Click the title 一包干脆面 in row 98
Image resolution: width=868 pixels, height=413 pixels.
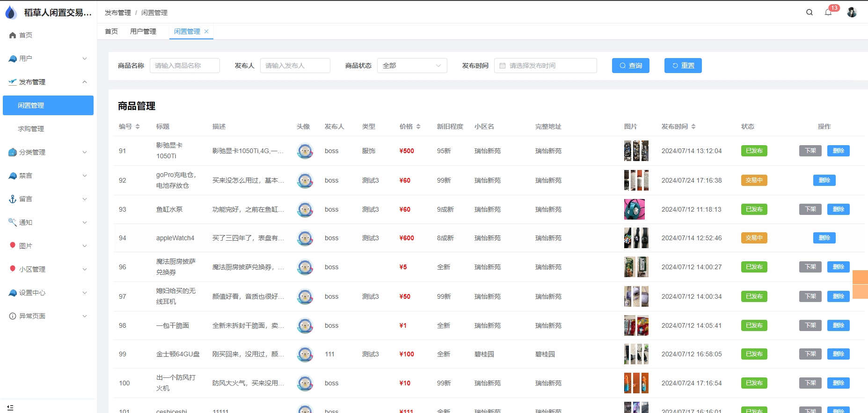(173, 325)
